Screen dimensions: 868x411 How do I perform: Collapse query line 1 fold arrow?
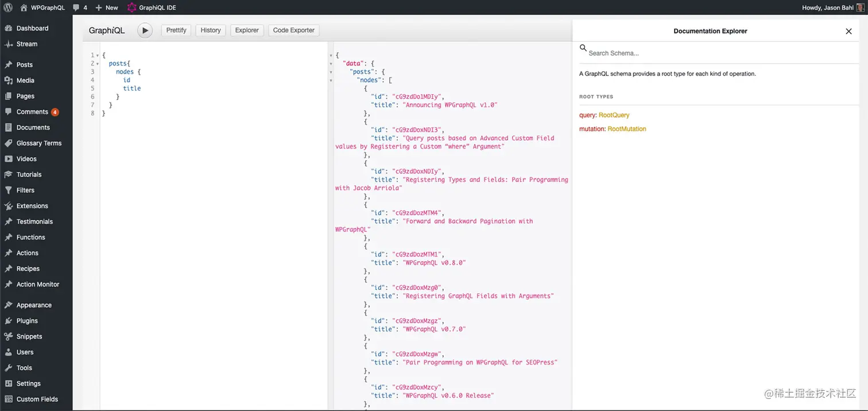click(x=98, y=56)
